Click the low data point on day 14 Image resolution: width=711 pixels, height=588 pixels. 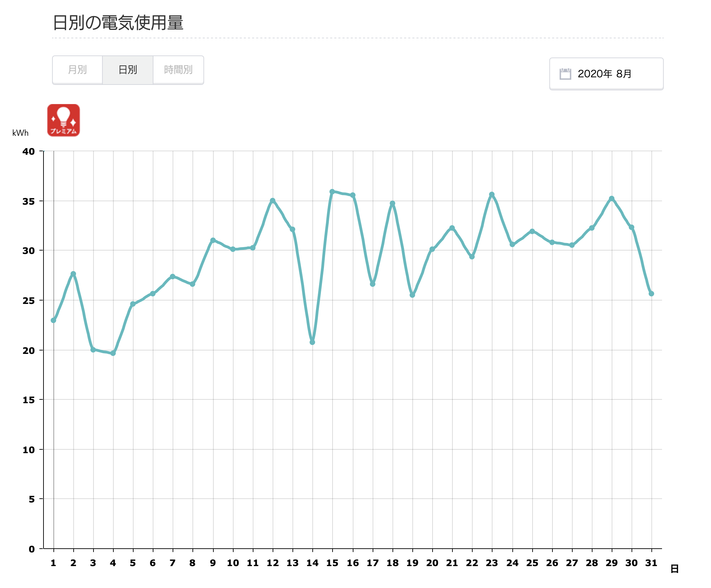pyautogui.click(x=312, y=342)
